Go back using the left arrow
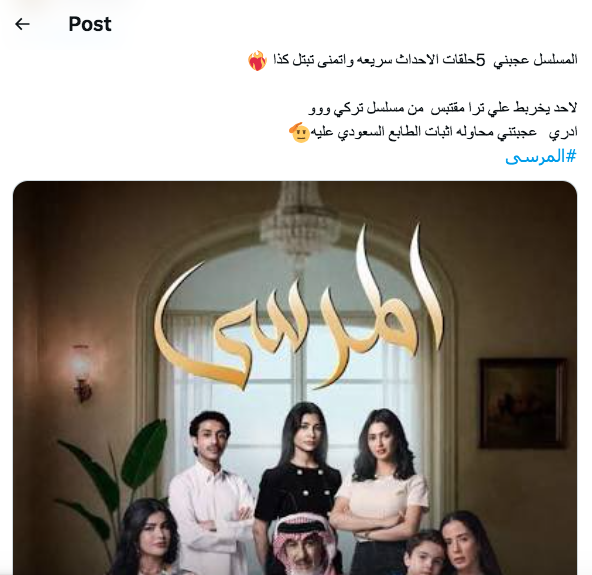The image size is (592, 575). [x=22, y=24]
